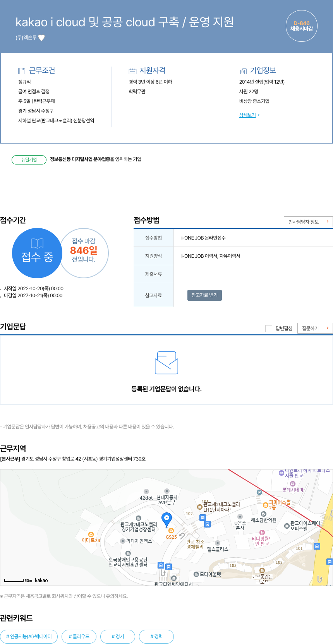Viewport: 333px width, 644px height.
Task: Click the 제출서류 row header cell
Action: 153,274
